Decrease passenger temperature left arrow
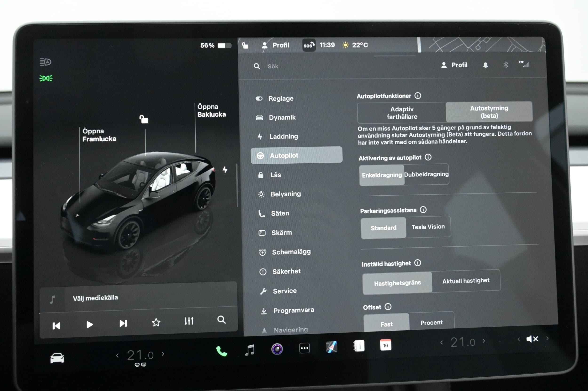Viewport: 588px width, 391px height. 441,342
